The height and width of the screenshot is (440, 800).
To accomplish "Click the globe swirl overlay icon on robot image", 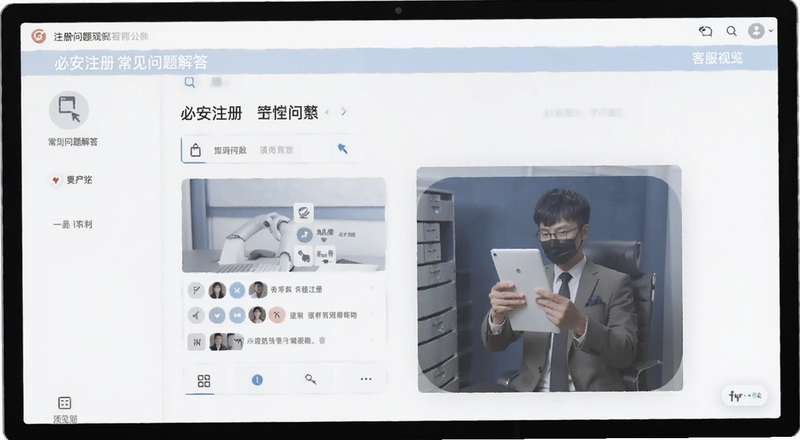I will tap(304, 212).
